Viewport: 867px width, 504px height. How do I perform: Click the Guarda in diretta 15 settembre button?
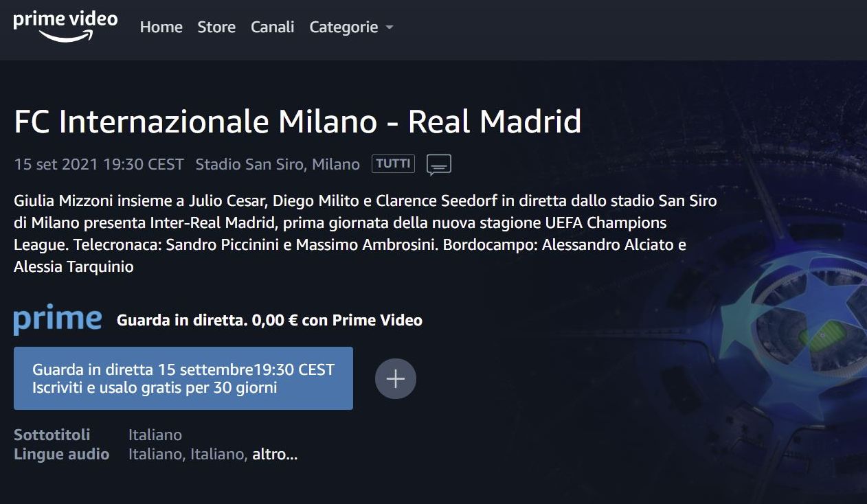[183, 378]
